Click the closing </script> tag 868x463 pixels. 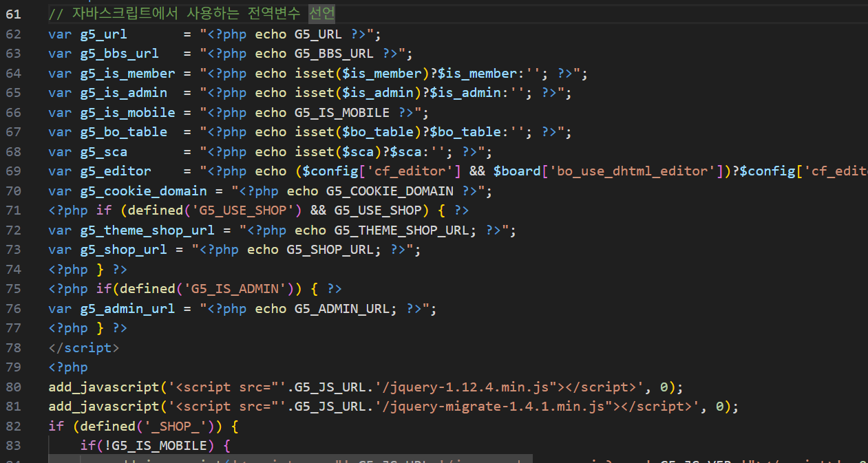coord(84,347)
